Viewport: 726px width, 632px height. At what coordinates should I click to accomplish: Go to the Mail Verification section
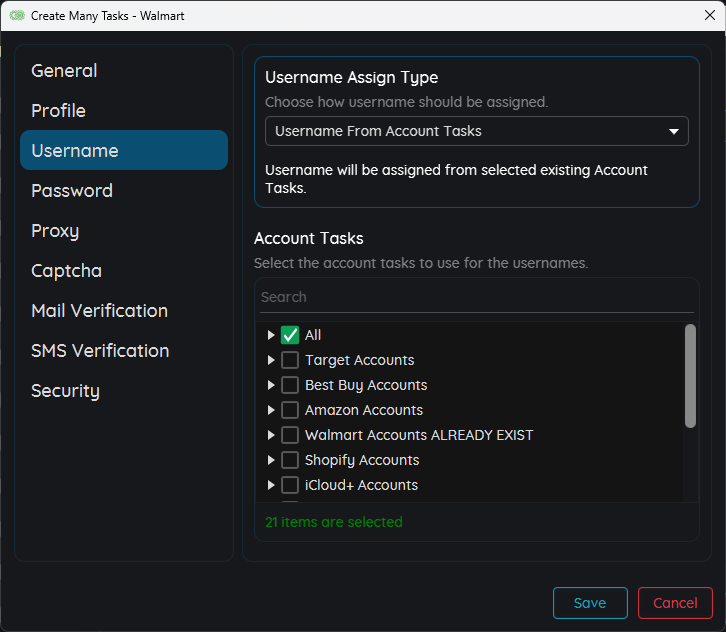pos(99,311)
